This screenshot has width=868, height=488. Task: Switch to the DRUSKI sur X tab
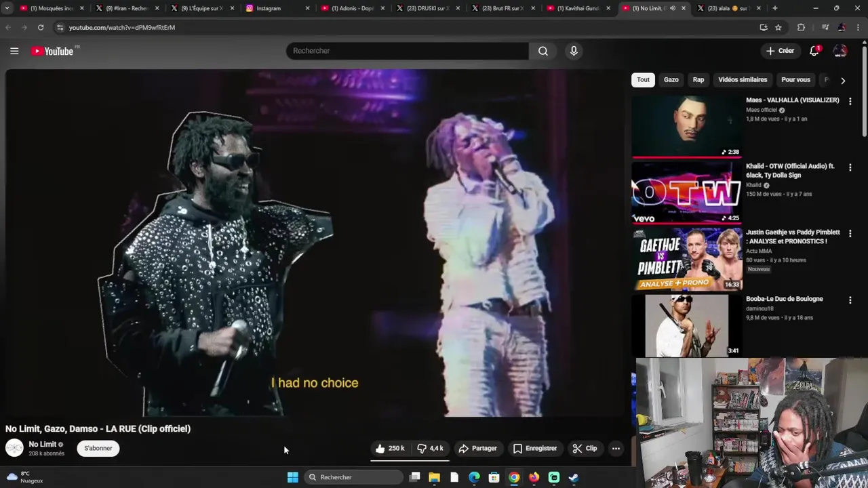tap(427, 8)
